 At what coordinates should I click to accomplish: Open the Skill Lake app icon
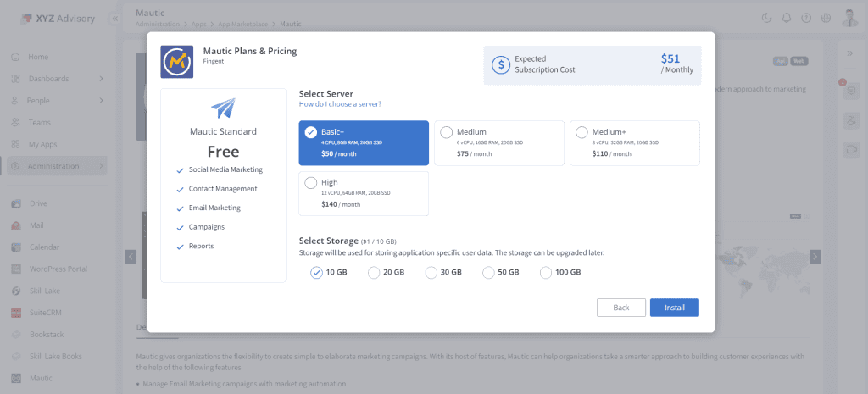tap(16, 291)
